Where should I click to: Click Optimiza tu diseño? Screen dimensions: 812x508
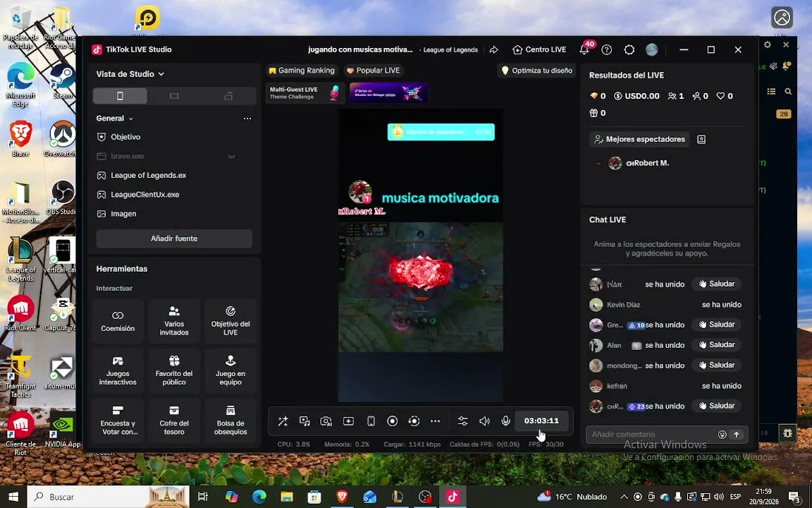536,70
